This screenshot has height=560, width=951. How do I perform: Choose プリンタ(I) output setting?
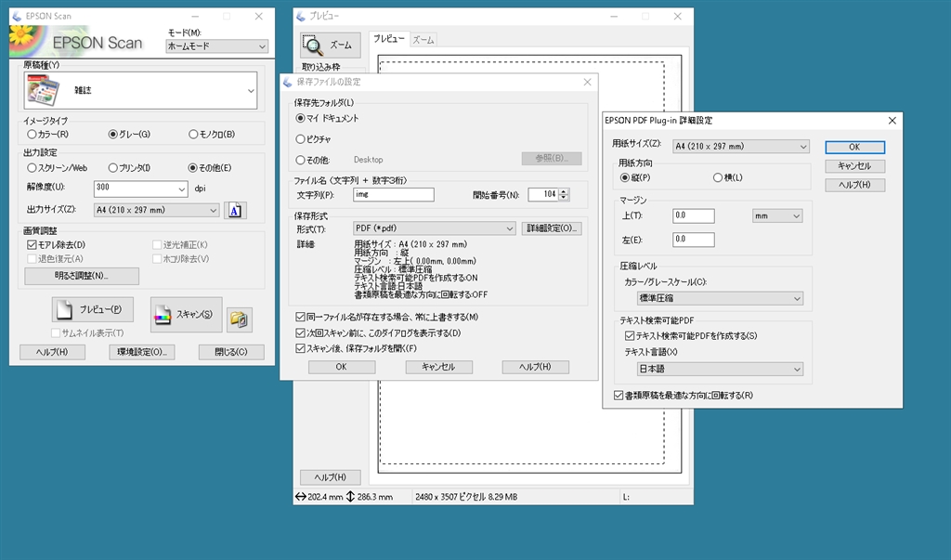click(129, 167)
